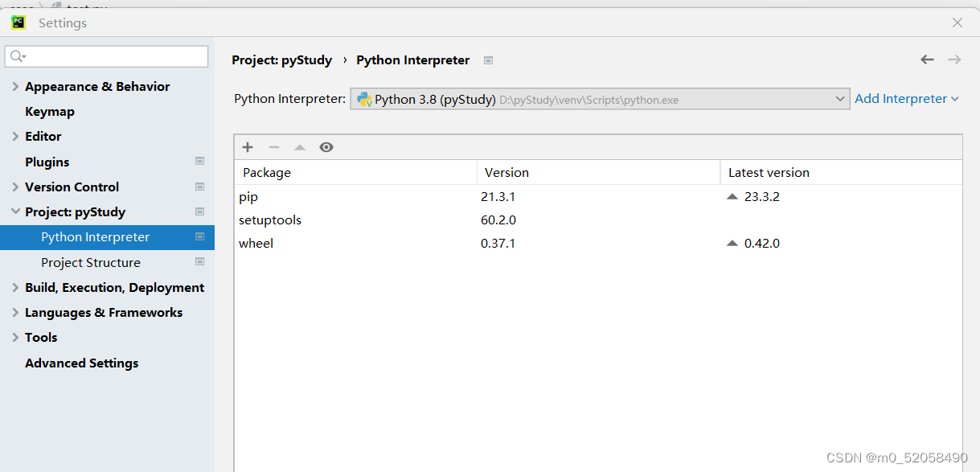Screen dimensions: 980x472
Task: Click the project icon next to Plugins
Action: (x=199, y=162)
